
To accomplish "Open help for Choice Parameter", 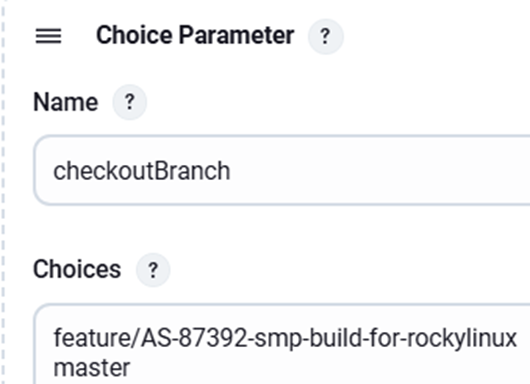I will (x=326, y=36).
